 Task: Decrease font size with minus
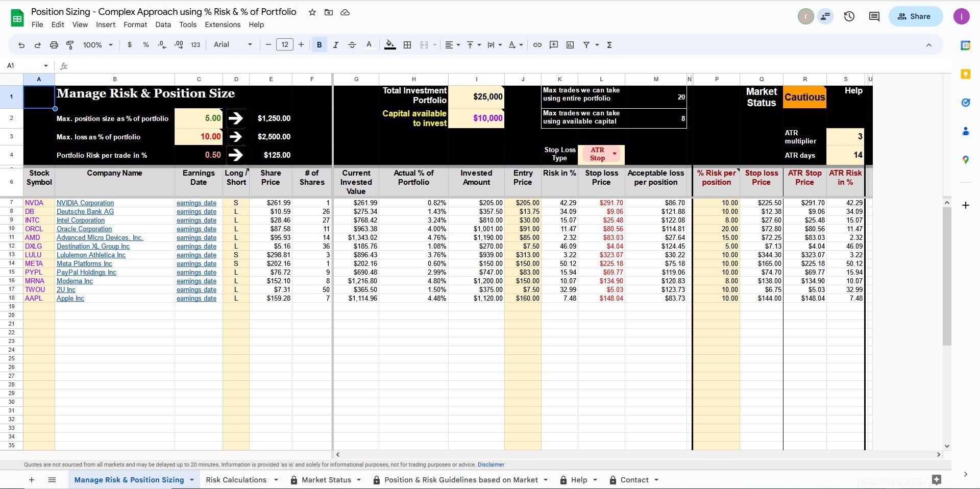[x=268, y=45]
